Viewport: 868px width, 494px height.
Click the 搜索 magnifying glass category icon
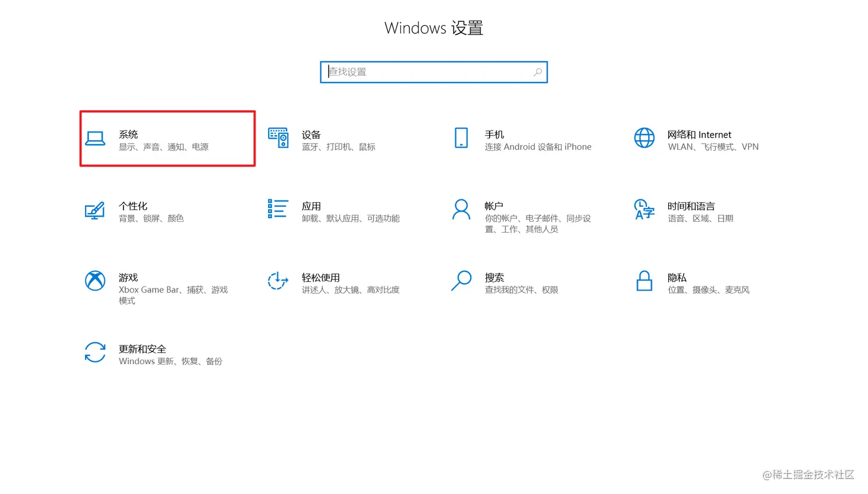click(x=461, y=281)
